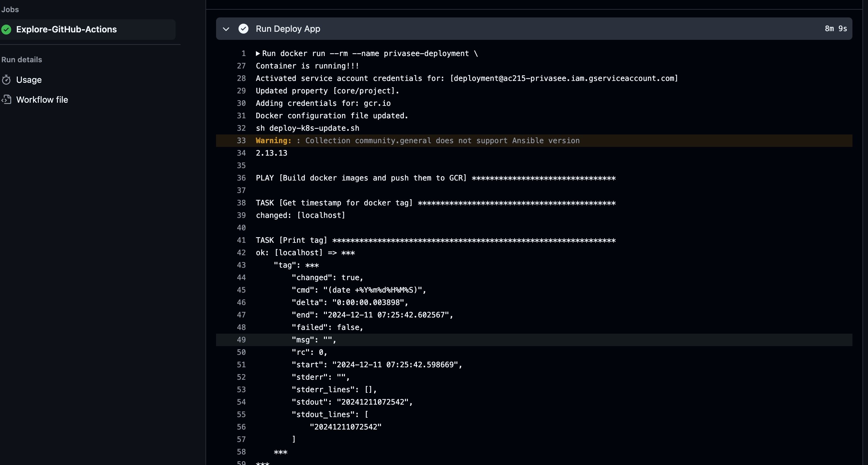
Task: Click 'Container is running!!!' log text
Action: 307,66
